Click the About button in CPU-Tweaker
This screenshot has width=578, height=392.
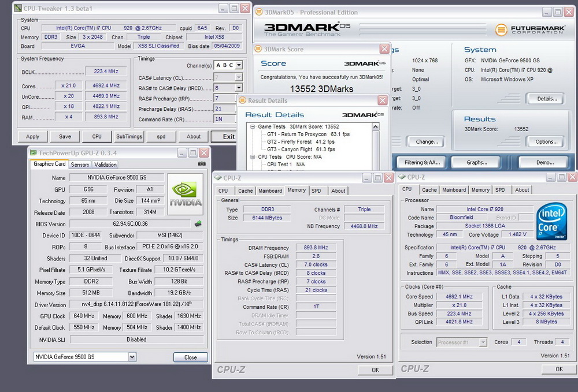pos(194,137)
